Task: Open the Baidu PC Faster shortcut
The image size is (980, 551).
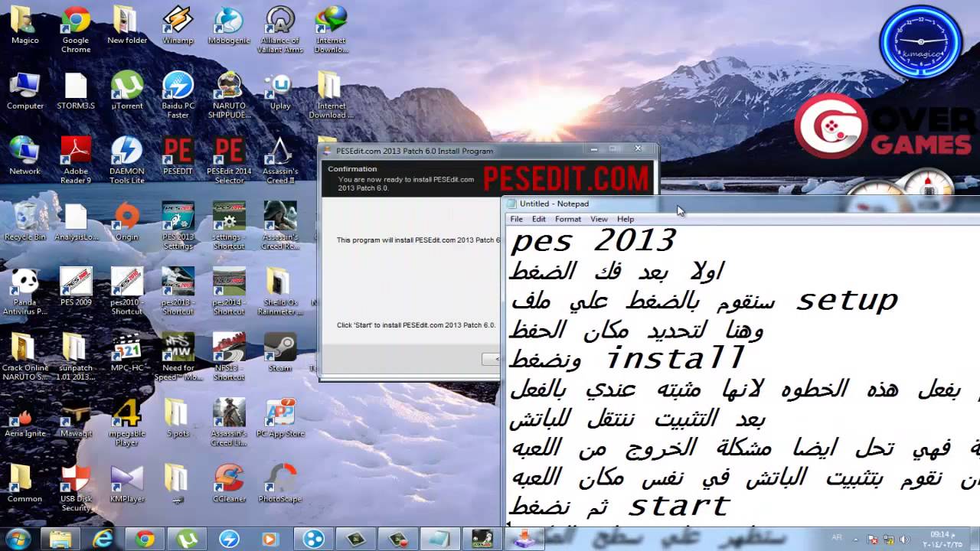Action: pos(178,95)
